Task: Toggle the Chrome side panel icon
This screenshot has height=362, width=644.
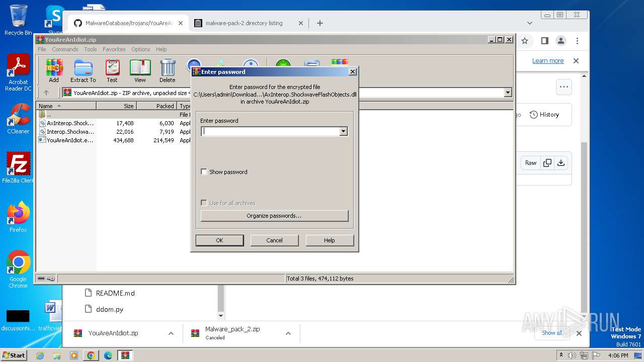Action: pos(544,41)
